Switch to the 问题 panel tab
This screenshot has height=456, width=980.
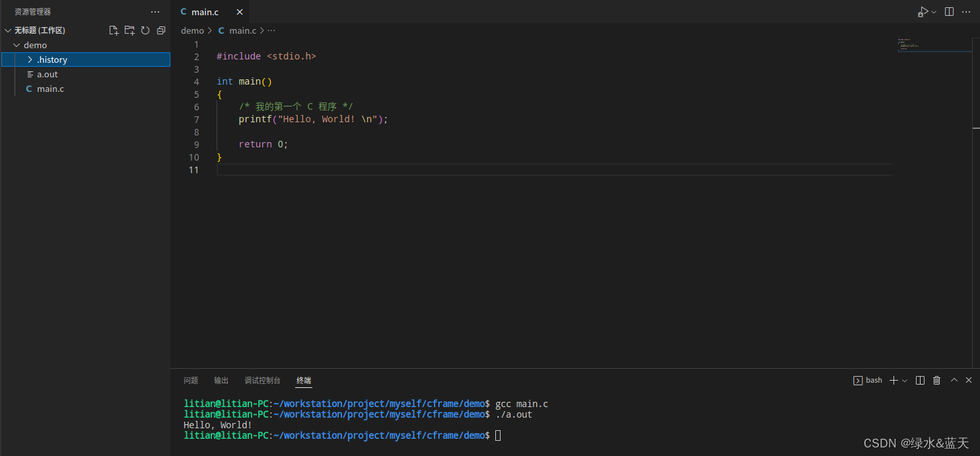pyautogui.click(x=191, y=381)
